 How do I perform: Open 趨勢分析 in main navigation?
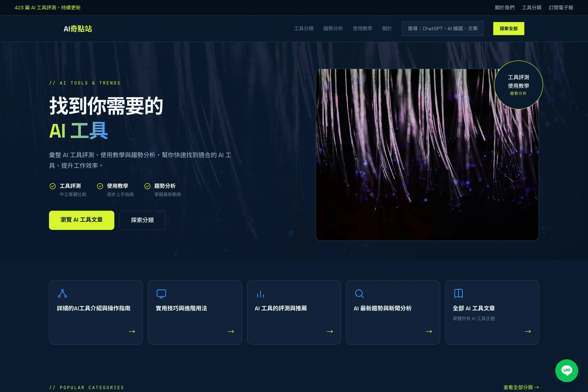pyautogui.click(x=333, y=29)
